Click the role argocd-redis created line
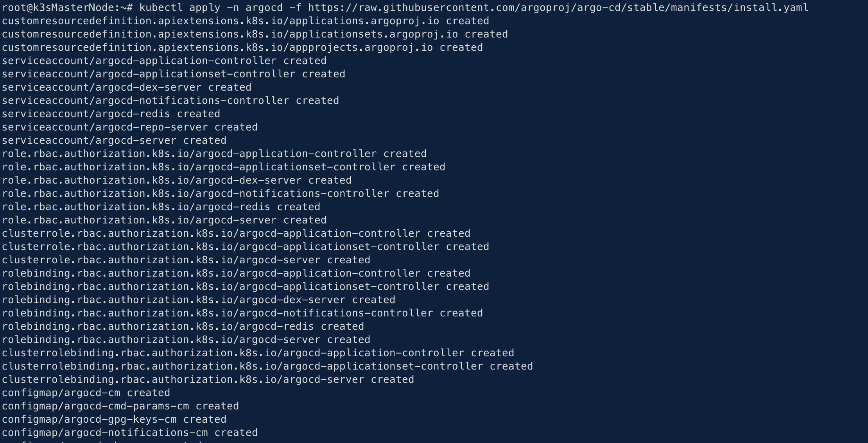This screenshot has width=868, height=443. click(x=161, y=207)
